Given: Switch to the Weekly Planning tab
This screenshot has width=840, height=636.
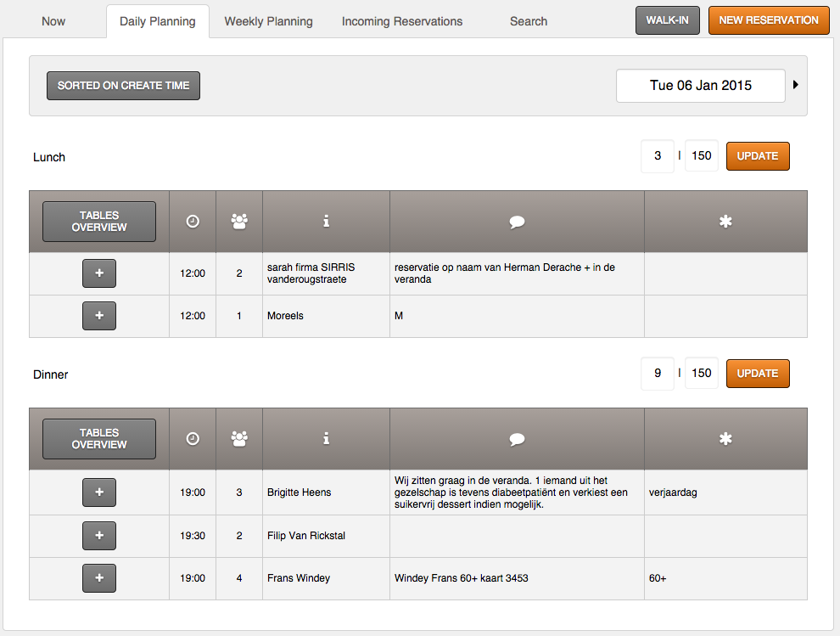Looking at the screenshot, I should pos(268,21).
